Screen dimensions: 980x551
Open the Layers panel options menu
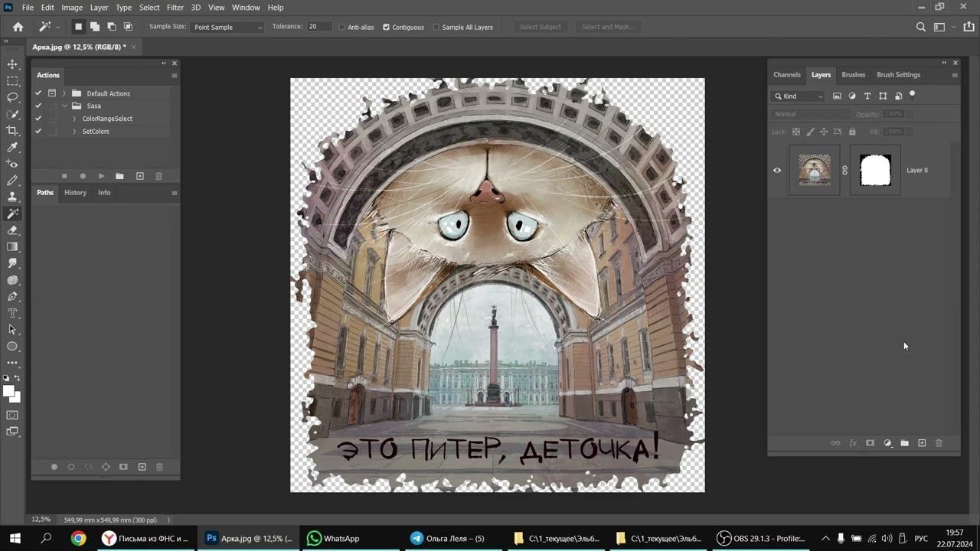tap(955, 75)
